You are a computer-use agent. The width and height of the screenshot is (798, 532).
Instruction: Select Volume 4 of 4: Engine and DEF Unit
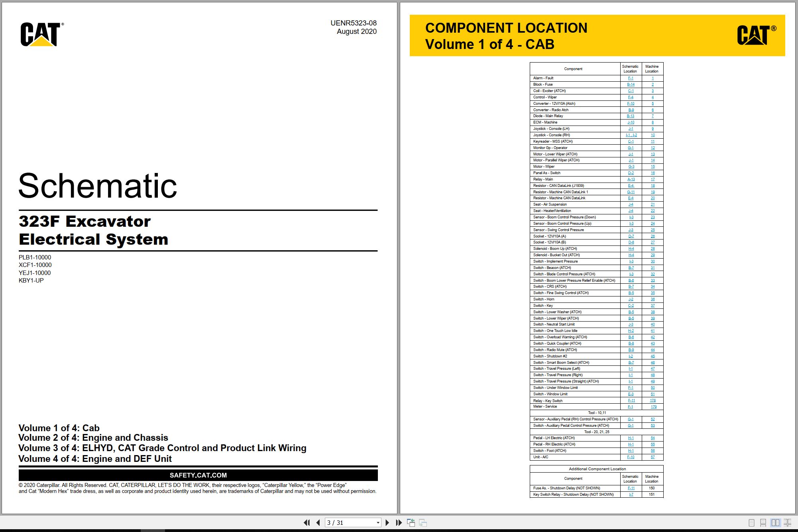(x=95, y=459)
